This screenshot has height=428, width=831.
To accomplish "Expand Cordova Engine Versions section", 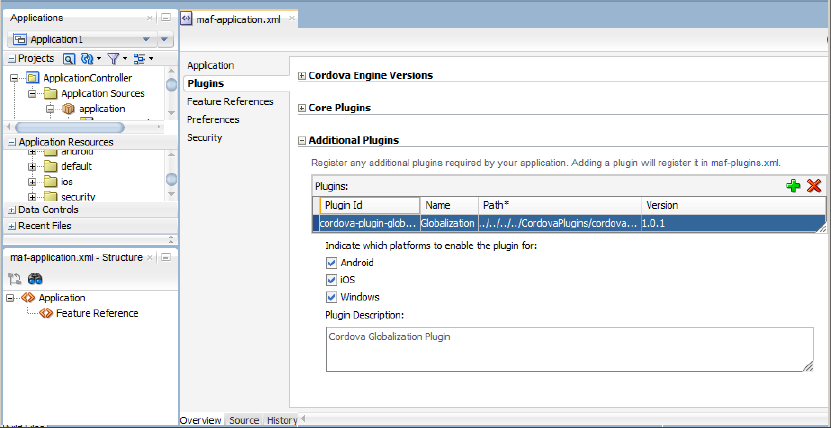I will tap(302, 76).
